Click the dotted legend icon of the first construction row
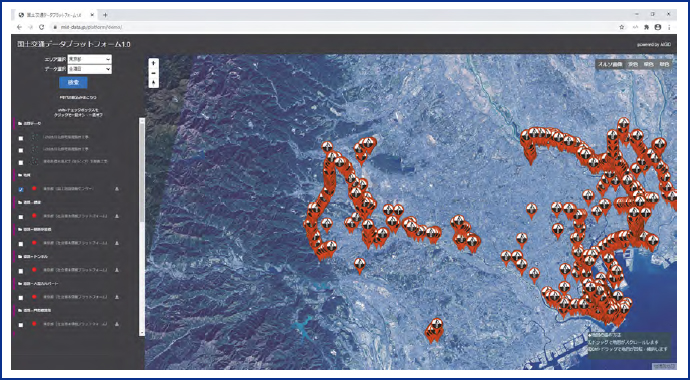 (x=35, y=137)
